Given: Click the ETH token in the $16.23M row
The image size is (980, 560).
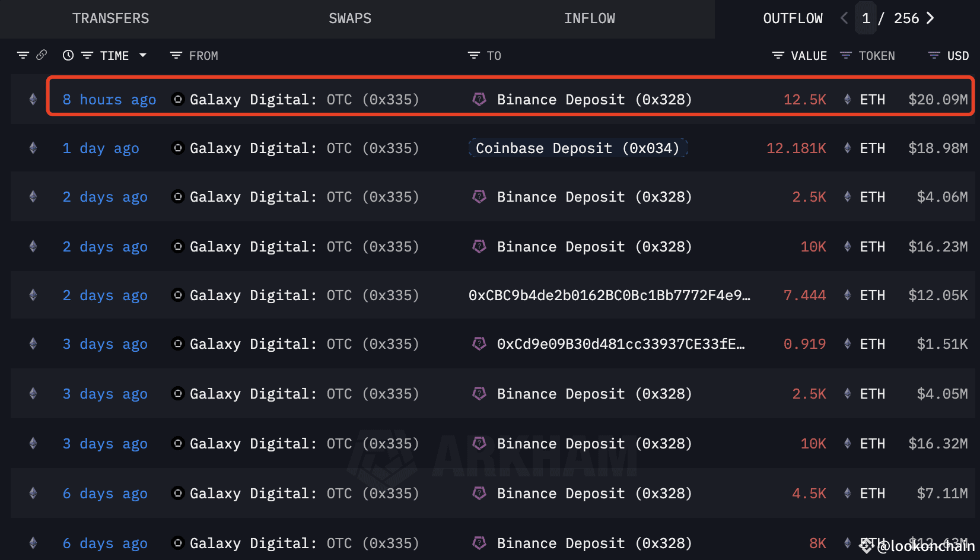Looking at the screenshot, I should point(872,247).
